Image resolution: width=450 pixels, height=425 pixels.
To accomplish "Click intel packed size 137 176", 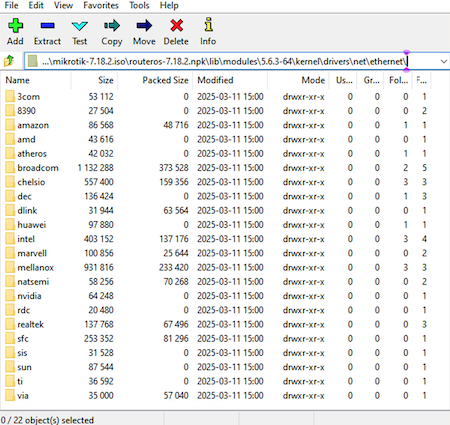I will pos(174,239).
